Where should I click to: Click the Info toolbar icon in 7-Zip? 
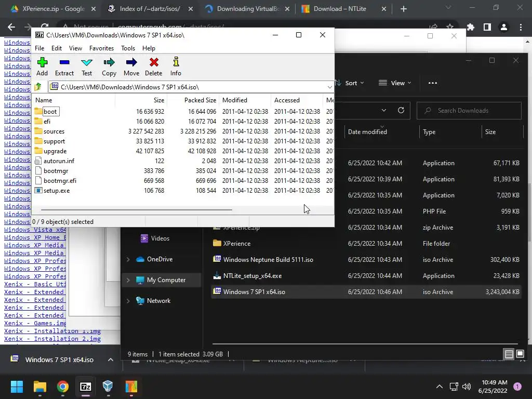pyautogui.click(x=176, y=67)
